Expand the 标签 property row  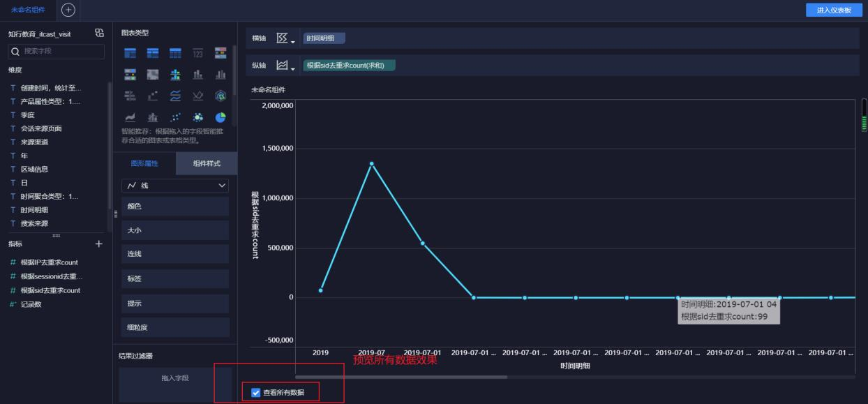pyautogui.click(x=175, y=278)
